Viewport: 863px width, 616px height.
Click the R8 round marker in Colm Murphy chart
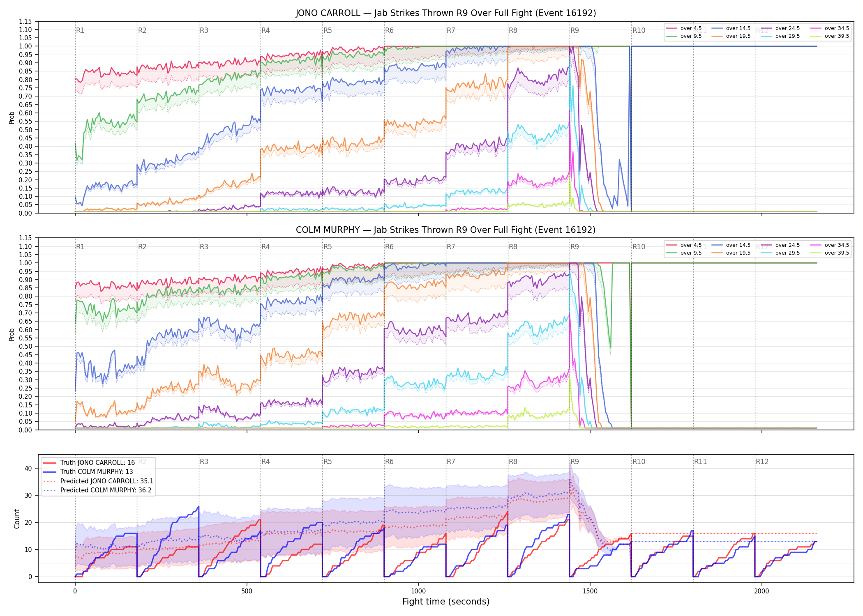click(513, 247)
